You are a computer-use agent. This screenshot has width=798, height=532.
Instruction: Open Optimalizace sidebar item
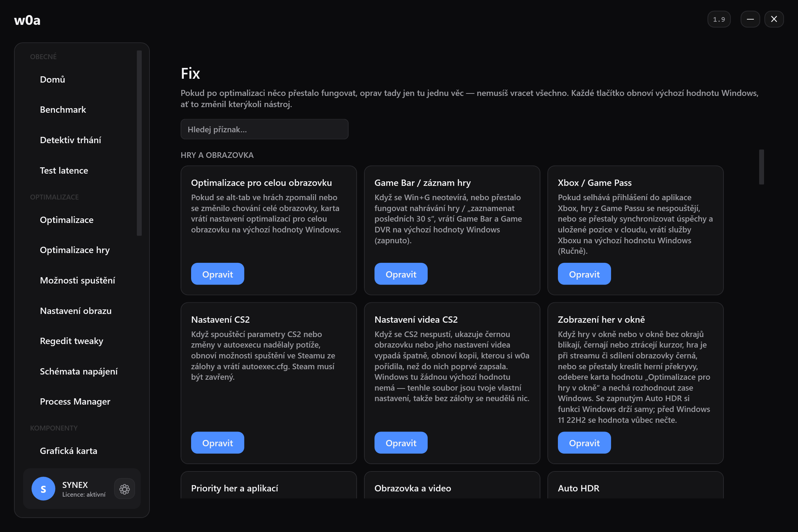click(x=66, y=220)
